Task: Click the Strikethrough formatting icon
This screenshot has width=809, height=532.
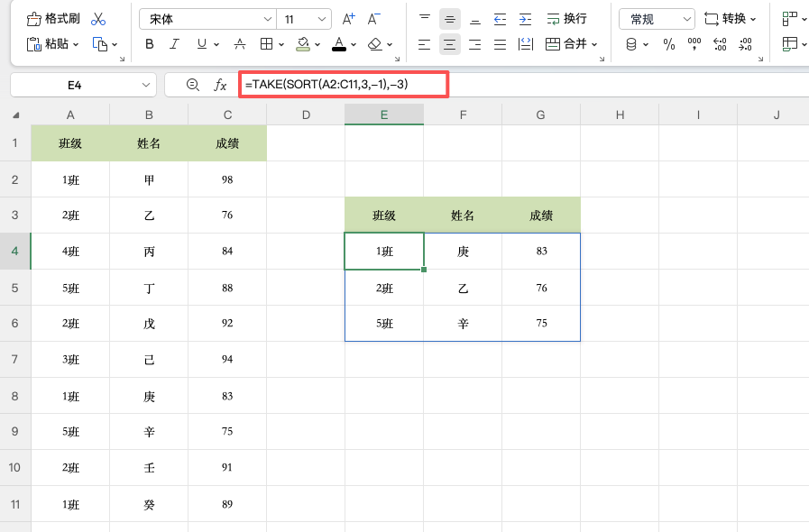Action: point(238,43)
